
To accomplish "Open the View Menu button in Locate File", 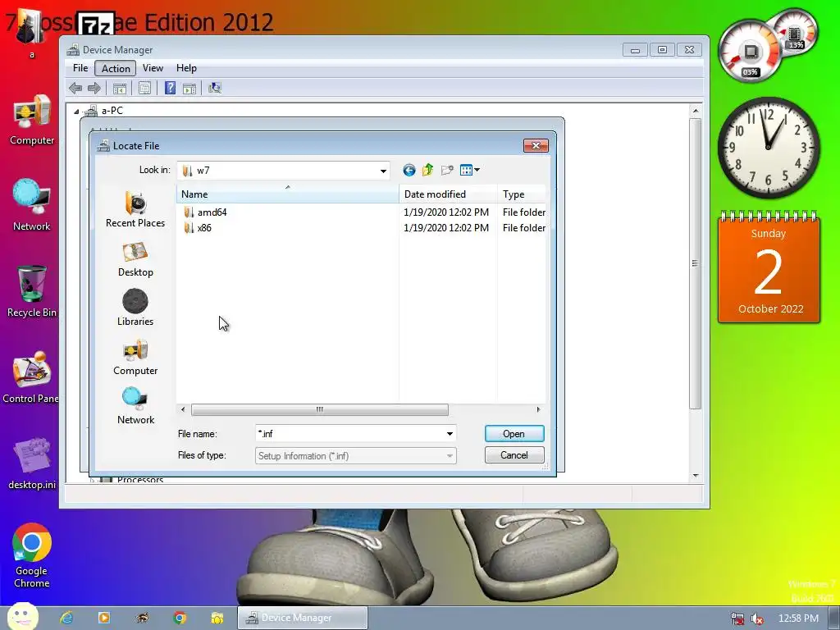I will coord(470,171).
